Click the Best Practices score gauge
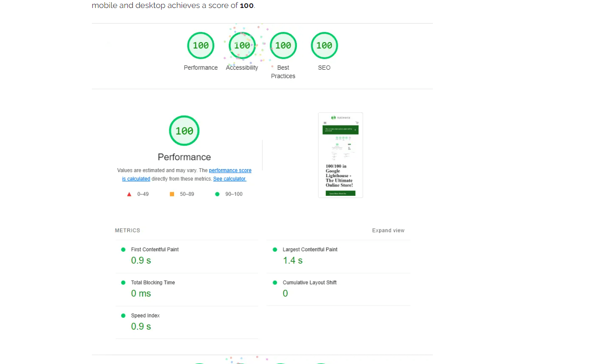The width and height of the screenshot is (599, 364). pos(283,46)
